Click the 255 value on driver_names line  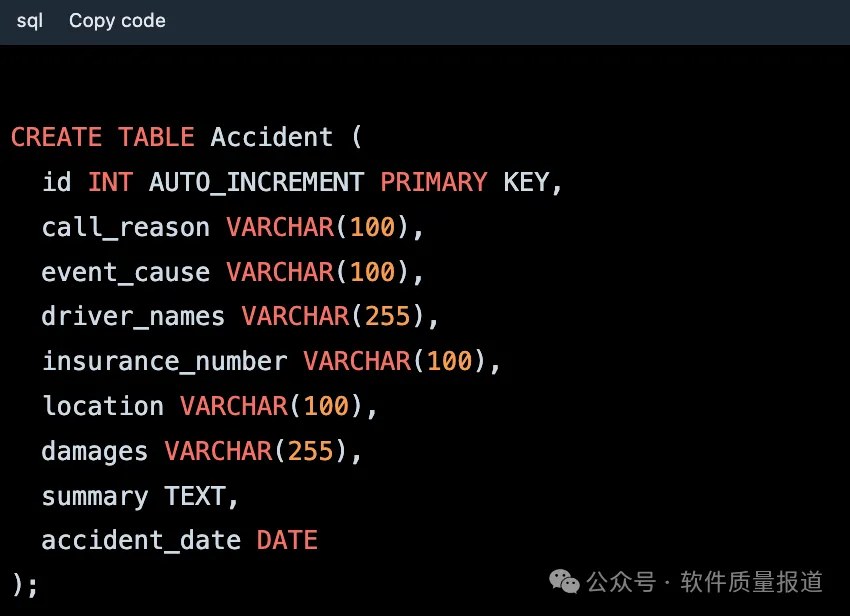click(387, 317)
